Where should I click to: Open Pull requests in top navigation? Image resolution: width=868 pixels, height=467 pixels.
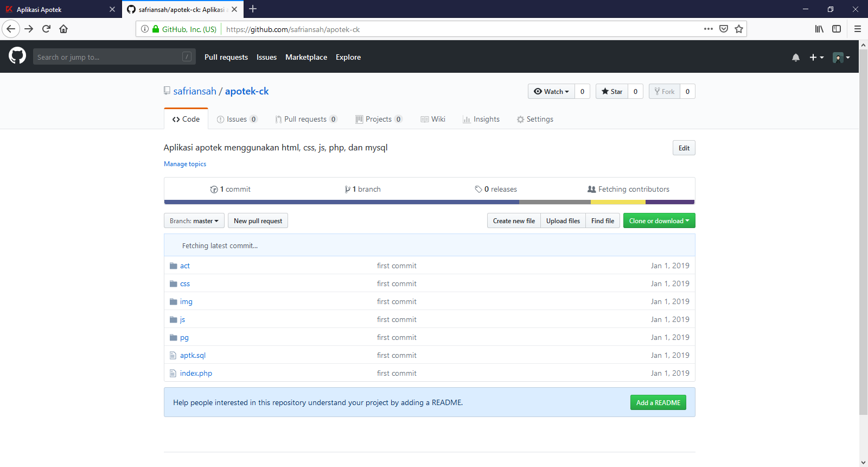click(226, 57)
